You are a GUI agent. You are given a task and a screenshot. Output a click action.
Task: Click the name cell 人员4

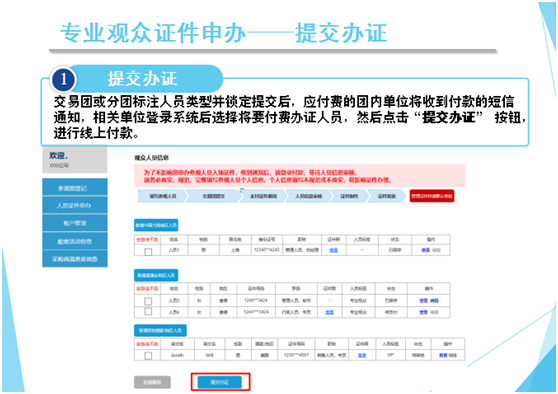(x=174, y=312)
